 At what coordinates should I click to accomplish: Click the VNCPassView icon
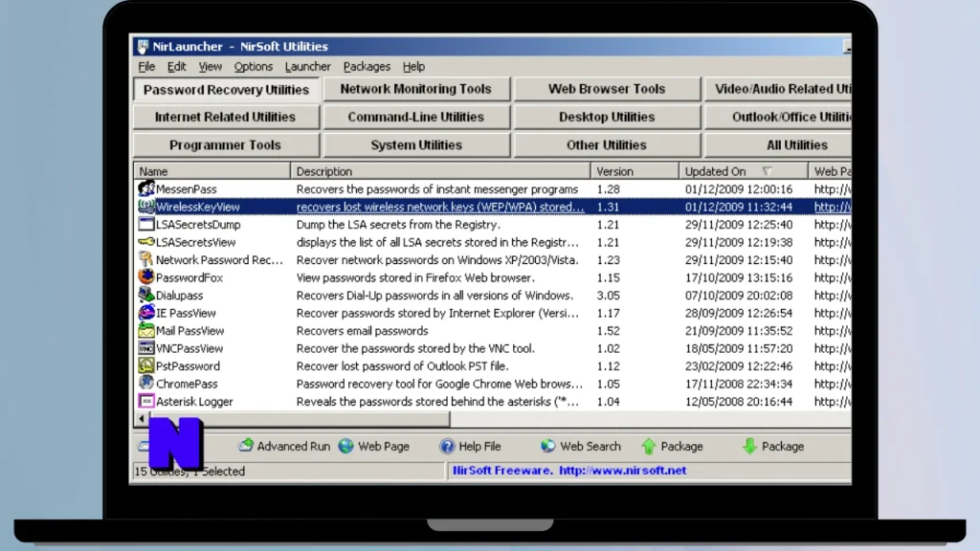(146, 348)
